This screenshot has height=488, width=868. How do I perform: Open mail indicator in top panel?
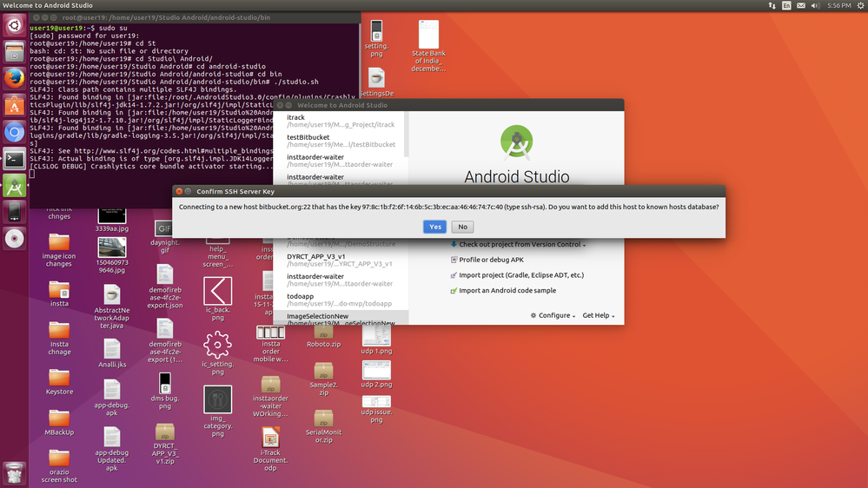[800, 5]
